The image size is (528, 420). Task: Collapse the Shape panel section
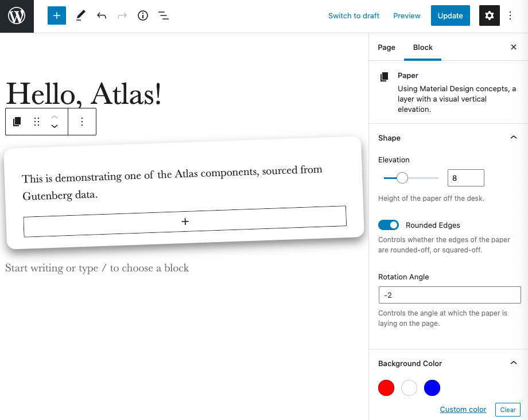(513, 138)
